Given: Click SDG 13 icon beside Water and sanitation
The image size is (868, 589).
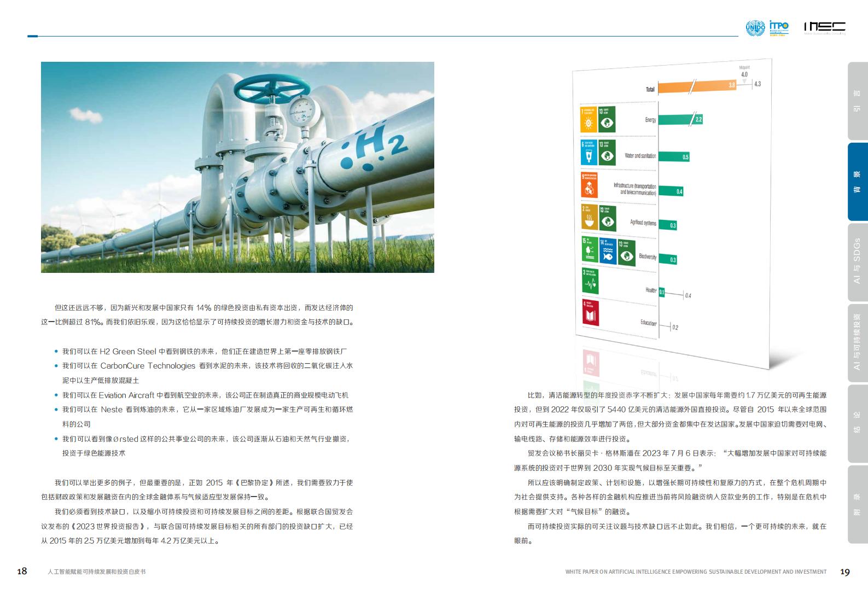Looking at the screenshot, I should [607, 153].
